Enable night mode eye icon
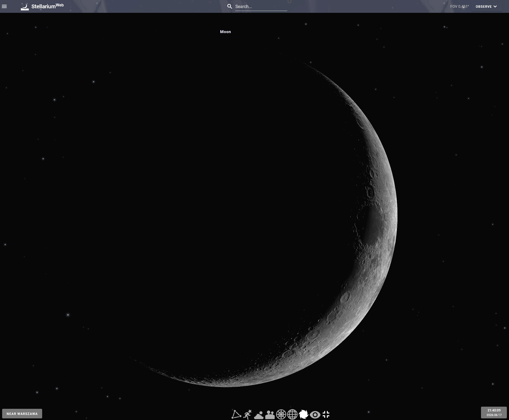The height and width of the screenshot is (420, 509). pos(315,415)
